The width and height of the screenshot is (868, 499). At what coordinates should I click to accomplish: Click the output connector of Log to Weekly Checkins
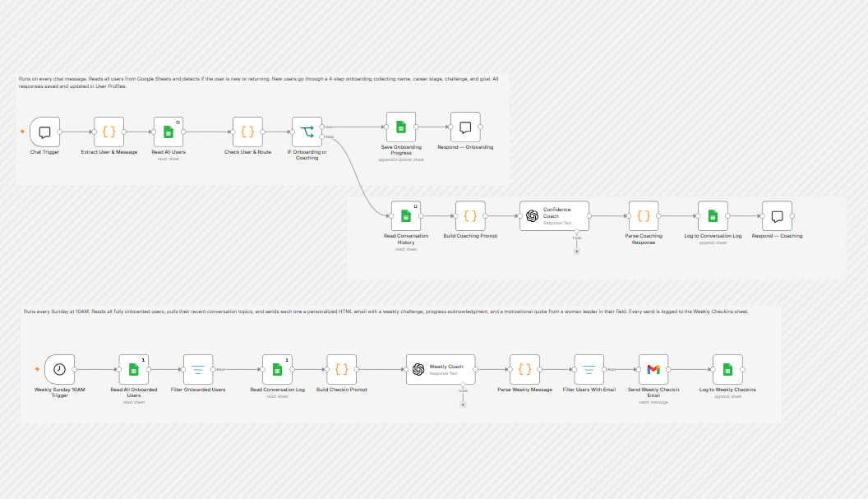coord(743,369)
